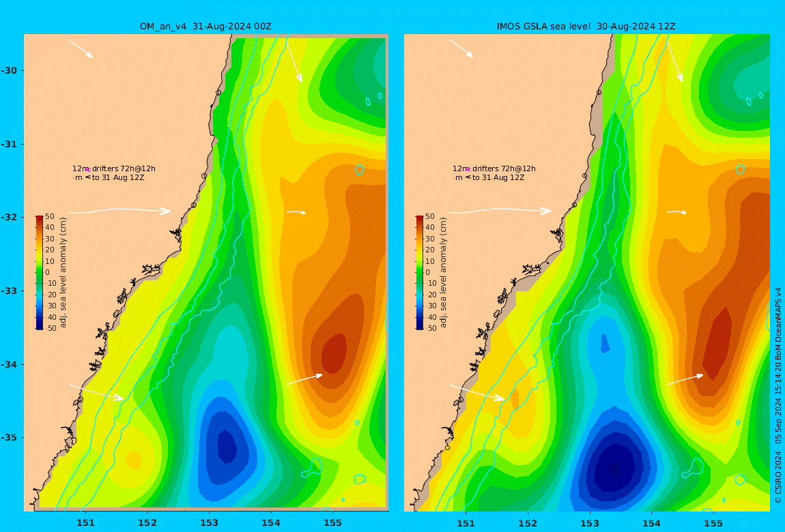Click the right map title IMOS GSLA sea level

543,27
